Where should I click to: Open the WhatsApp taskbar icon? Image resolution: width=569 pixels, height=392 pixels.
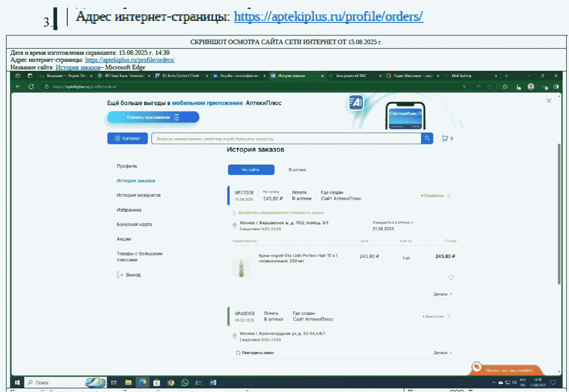[x=185, y=383]
